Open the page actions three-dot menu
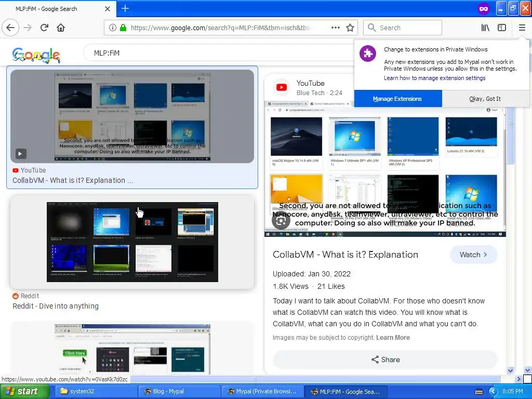 point(335,28)
